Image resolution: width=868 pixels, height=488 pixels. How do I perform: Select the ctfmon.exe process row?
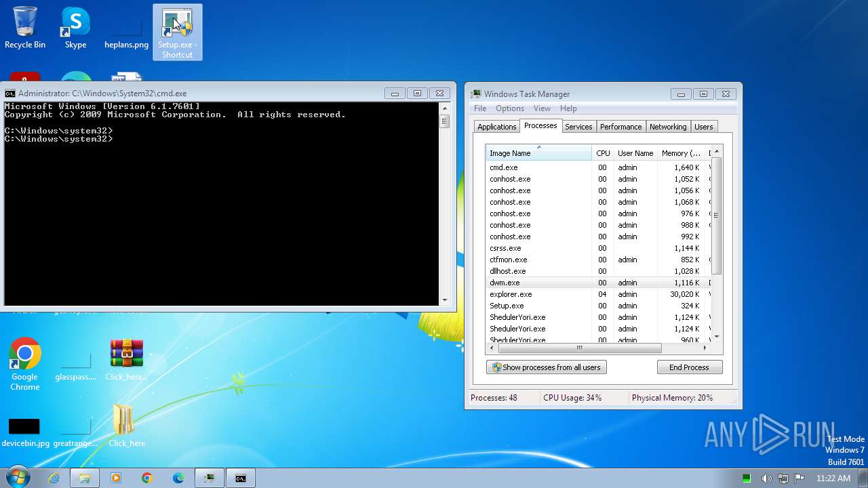tap(597, 260)
